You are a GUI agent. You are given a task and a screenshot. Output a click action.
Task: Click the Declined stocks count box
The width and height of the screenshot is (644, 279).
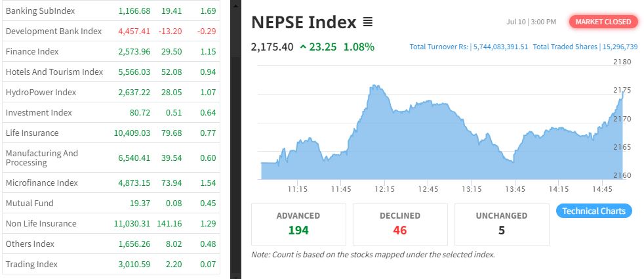point(400,224)
